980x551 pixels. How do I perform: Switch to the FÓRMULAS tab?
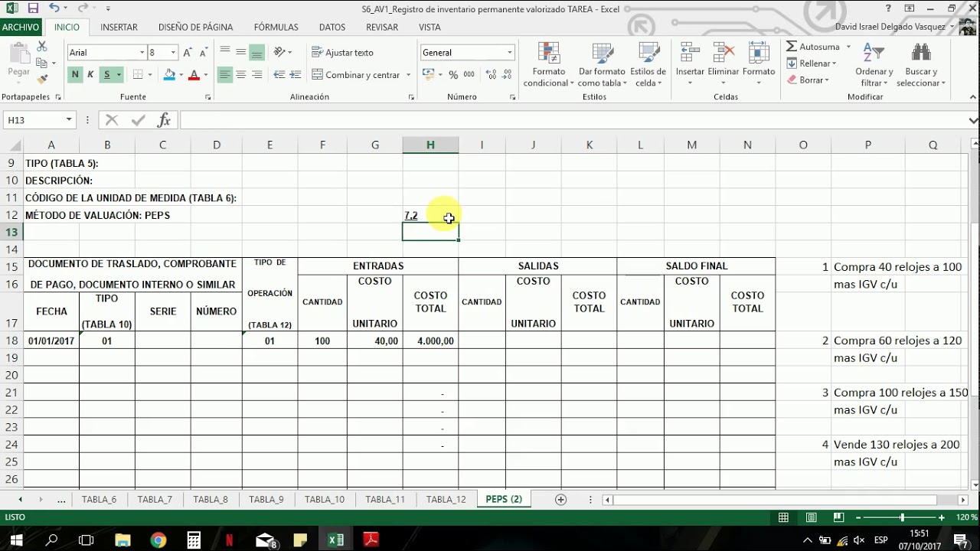[x=276, y=27]
